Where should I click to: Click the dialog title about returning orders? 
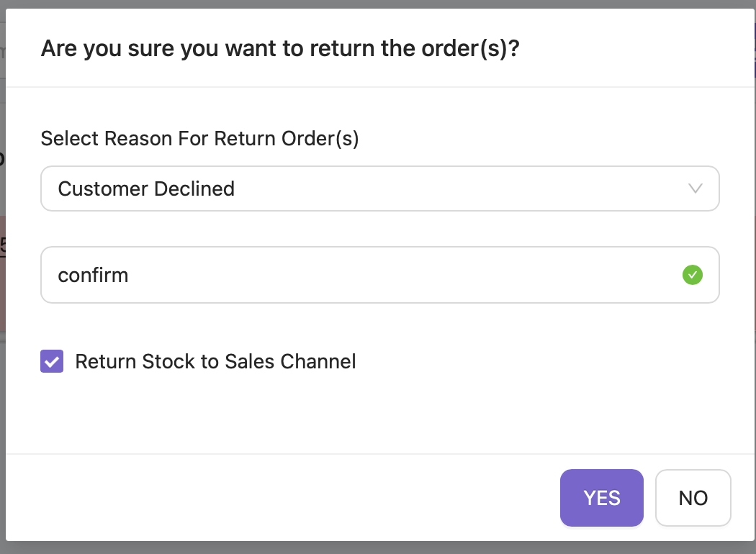(x=280, y=48)
